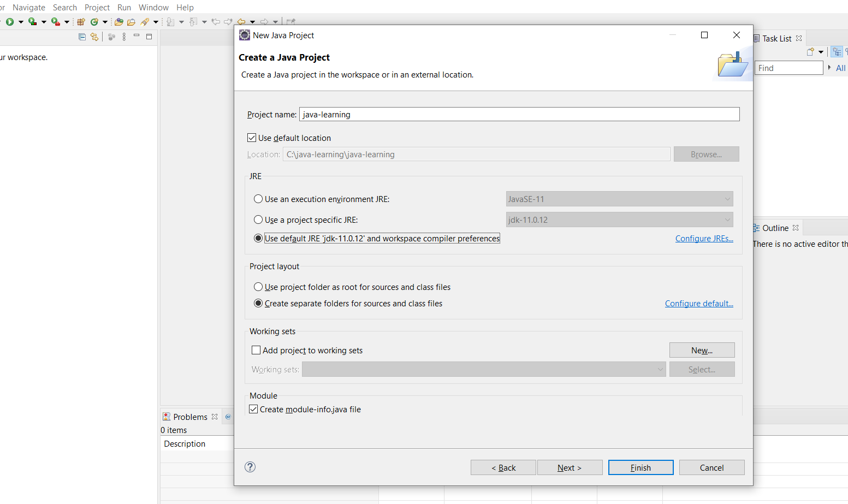Close the Problems view tab
Image resolution: width=848 pixels, height=504 pixels.
pos(215,417)
